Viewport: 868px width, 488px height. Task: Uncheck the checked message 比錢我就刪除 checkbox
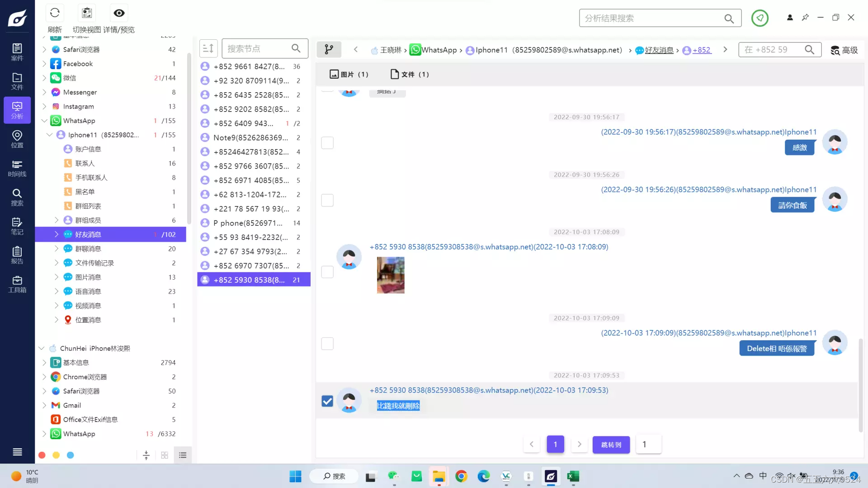tap(327, 401)
